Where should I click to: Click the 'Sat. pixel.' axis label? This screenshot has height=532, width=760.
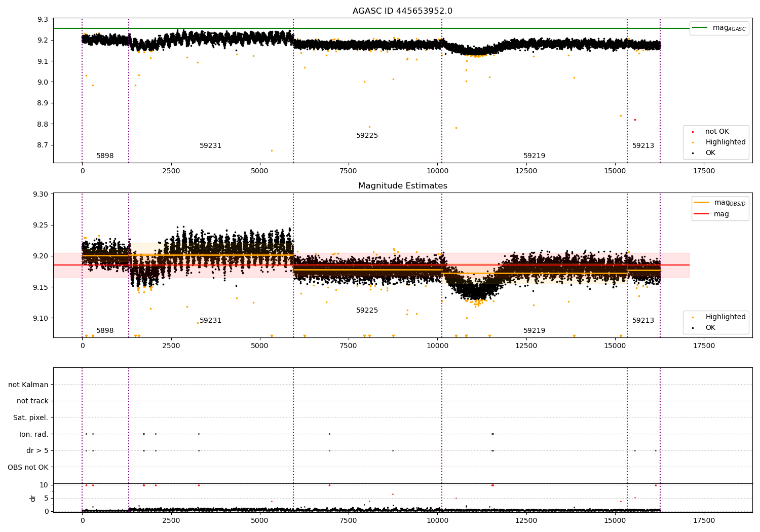tap(31, 418)
